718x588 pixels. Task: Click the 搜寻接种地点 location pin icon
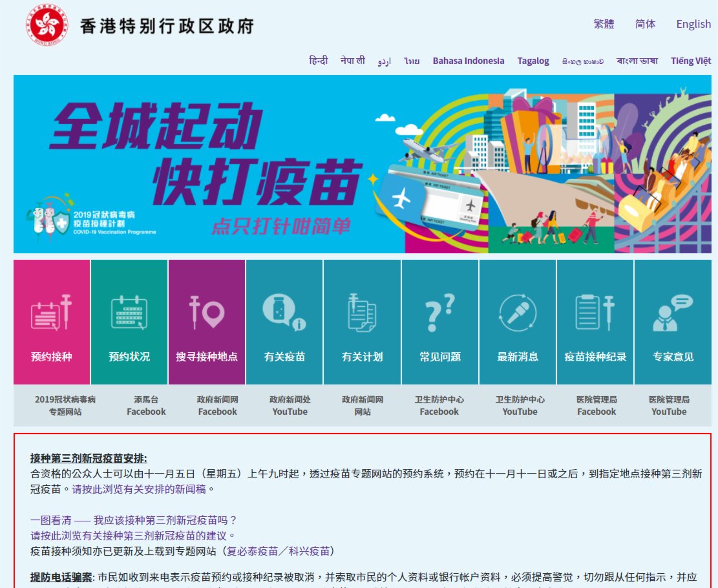(207, 313)
